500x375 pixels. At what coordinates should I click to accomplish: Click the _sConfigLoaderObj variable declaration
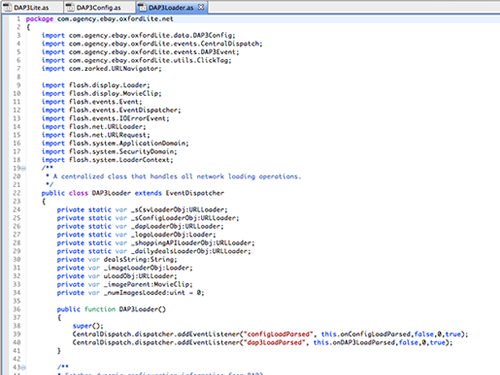coord(148,218)
